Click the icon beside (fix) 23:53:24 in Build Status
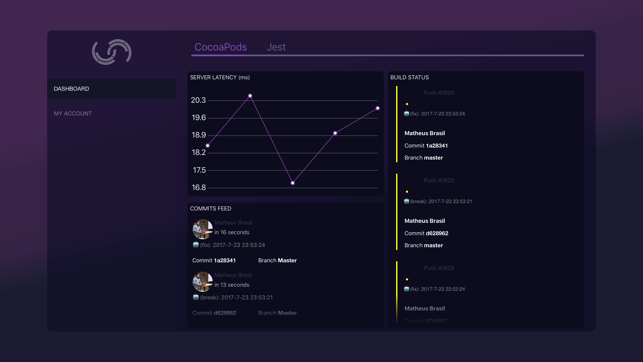Viewport: 643px width, 362px height. pos(406,114)
